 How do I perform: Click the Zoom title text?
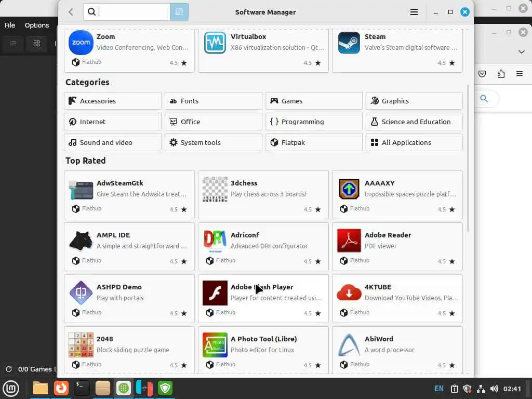pos(105,37)
